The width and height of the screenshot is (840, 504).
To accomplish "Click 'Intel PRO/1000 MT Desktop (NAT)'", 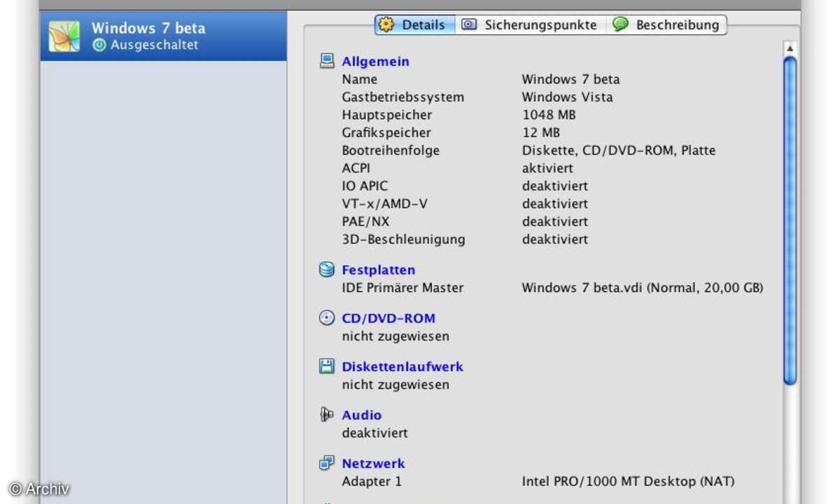I will click(x=629, y=482).
